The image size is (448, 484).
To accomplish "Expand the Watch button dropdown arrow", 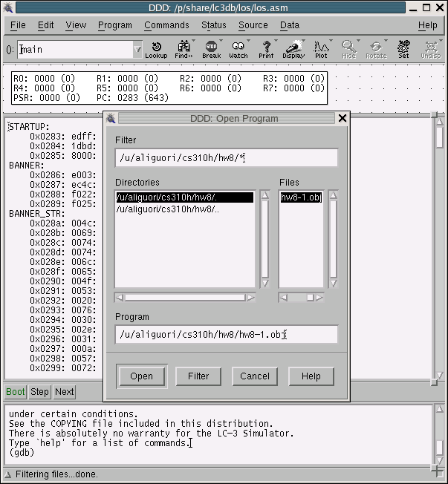I will point(248,40).
